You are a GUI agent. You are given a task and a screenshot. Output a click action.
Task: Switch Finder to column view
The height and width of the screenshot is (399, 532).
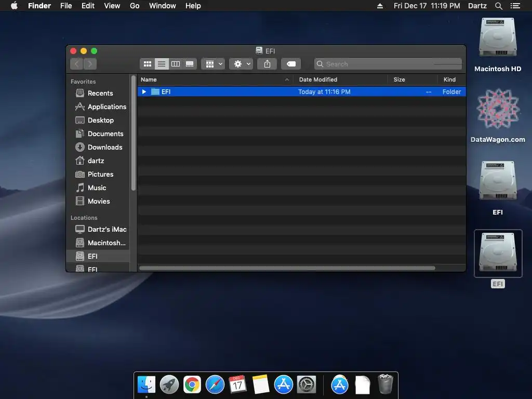(176, 64)
